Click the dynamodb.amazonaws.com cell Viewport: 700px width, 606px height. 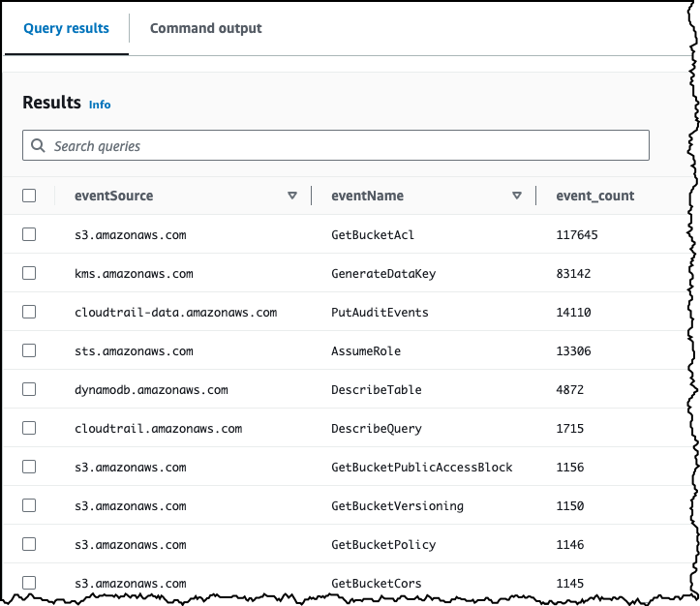tap(151, 390)
